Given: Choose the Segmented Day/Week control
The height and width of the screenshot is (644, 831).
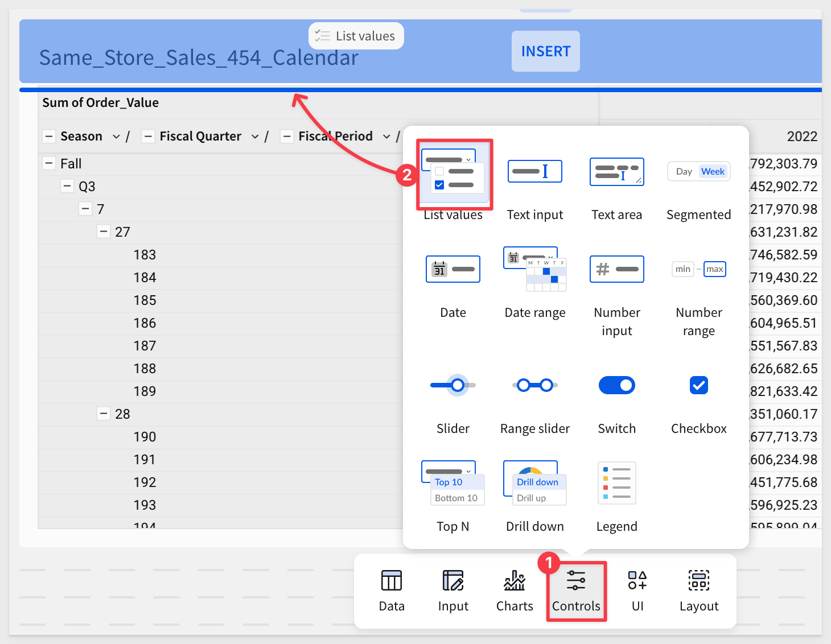Looking at the screenshot, I should (x=698, y=172).
